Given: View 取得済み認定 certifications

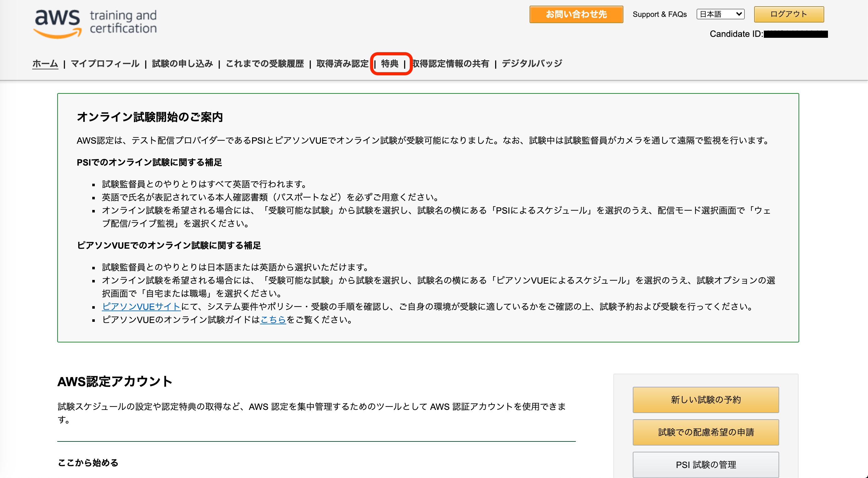Looking at the screenshot, I should [x=342, y=63].
